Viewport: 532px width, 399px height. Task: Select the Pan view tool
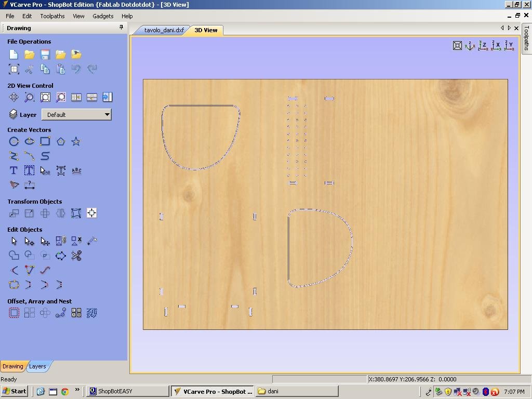coord(14,97)
